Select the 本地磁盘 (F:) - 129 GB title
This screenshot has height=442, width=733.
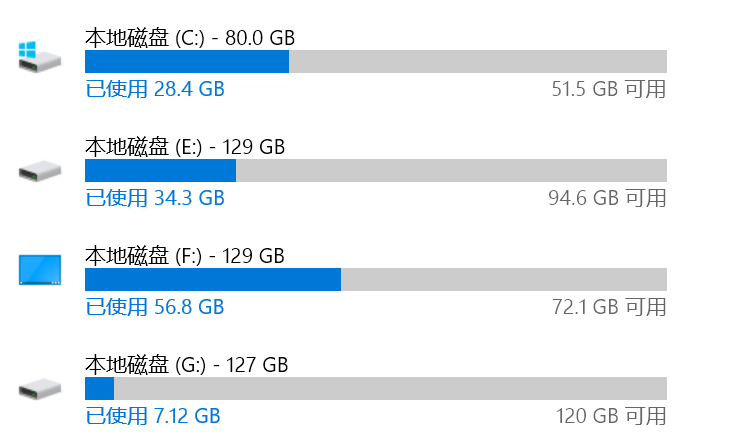[185, 255]
